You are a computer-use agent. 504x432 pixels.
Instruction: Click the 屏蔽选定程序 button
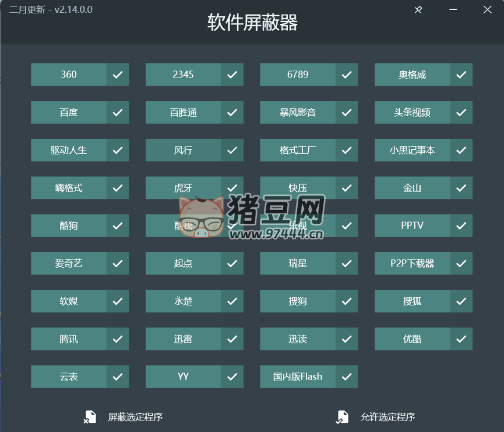(x=135, y=417)
